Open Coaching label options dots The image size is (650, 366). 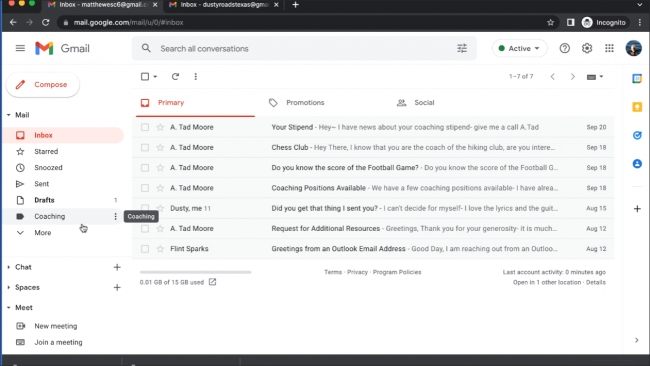[x=115, y=216]
